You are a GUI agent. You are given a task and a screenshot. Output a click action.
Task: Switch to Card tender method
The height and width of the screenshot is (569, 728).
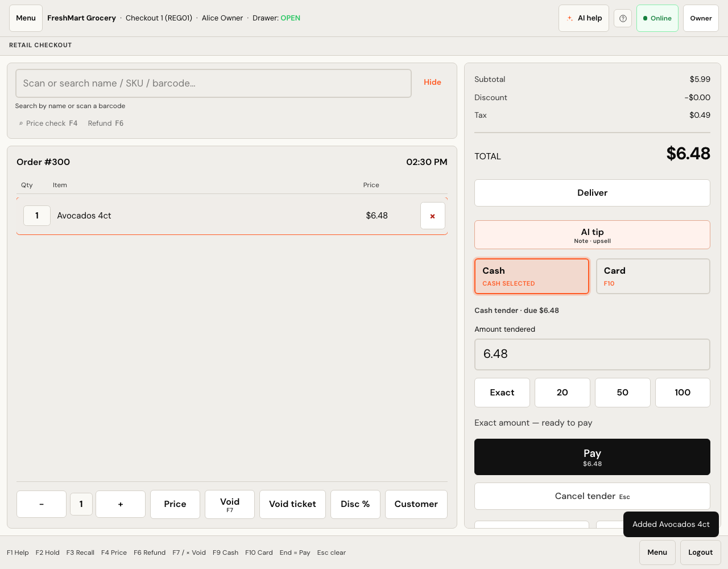tap(653, 277)
